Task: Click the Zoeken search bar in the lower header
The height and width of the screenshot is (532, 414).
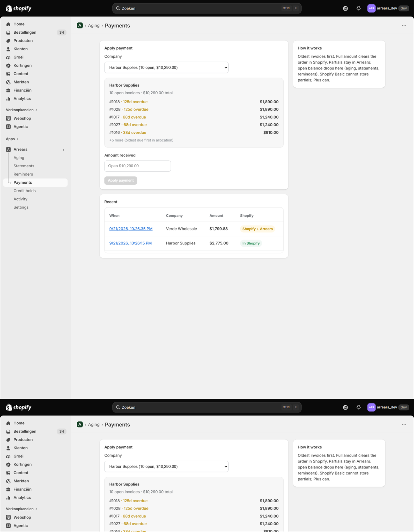Action: tap(207, 407)
